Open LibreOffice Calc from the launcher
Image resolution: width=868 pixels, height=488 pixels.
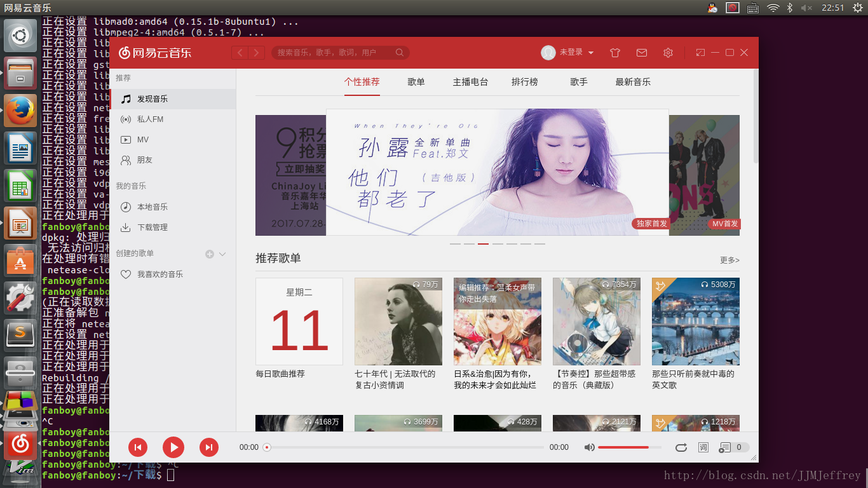click(20, 186)
